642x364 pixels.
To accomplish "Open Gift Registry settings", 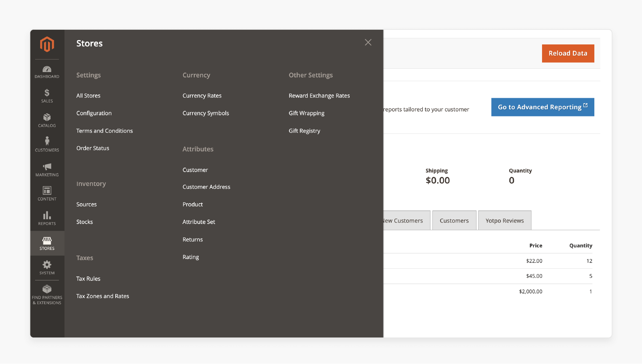I will coord(304,131).
